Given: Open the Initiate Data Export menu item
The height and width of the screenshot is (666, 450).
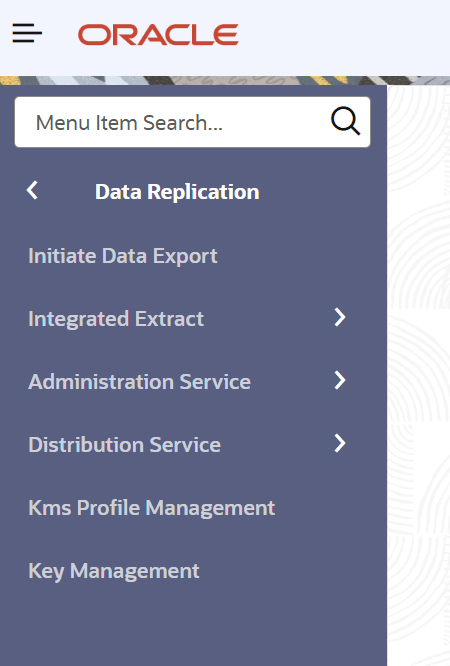Looking at the screenshot, I should pos(123,256).
